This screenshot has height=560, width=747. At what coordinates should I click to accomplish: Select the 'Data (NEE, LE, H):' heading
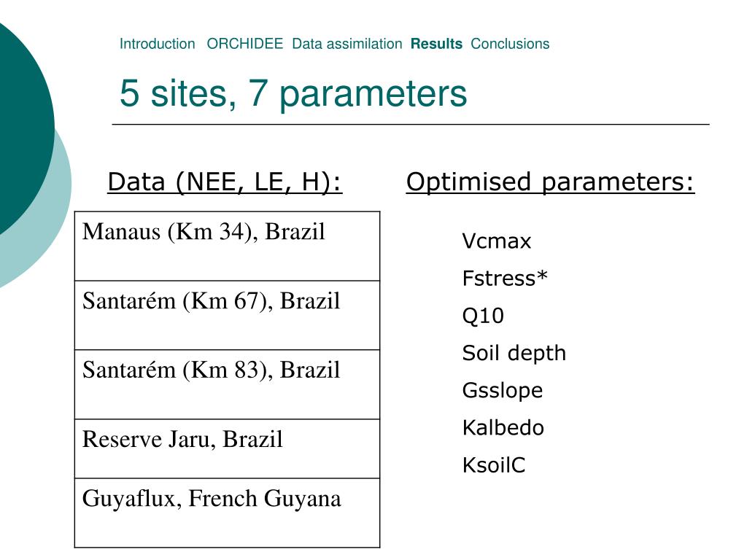tap(225, 182)
